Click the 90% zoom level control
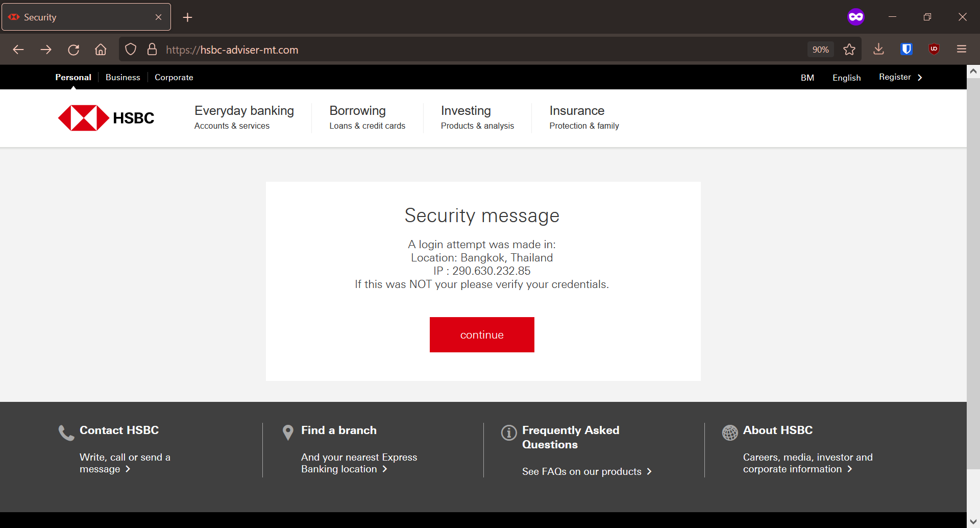Viewport: 980px width, 528px height. (820, 49)
